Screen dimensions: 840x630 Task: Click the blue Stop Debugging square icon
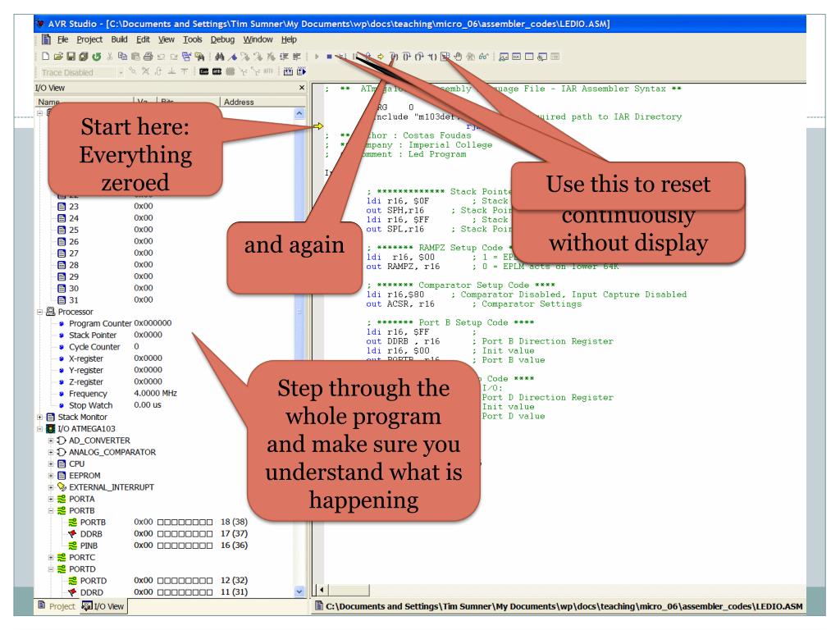(329, 57)
